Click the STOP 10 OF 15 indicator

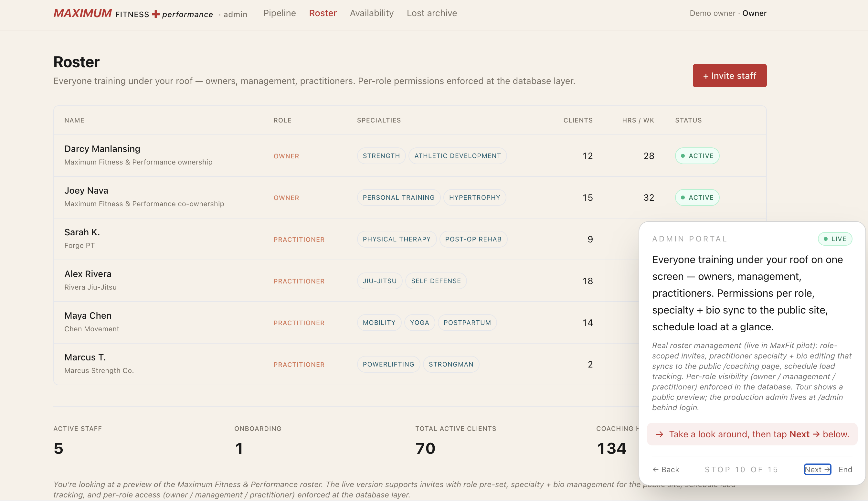coord(741,469)
